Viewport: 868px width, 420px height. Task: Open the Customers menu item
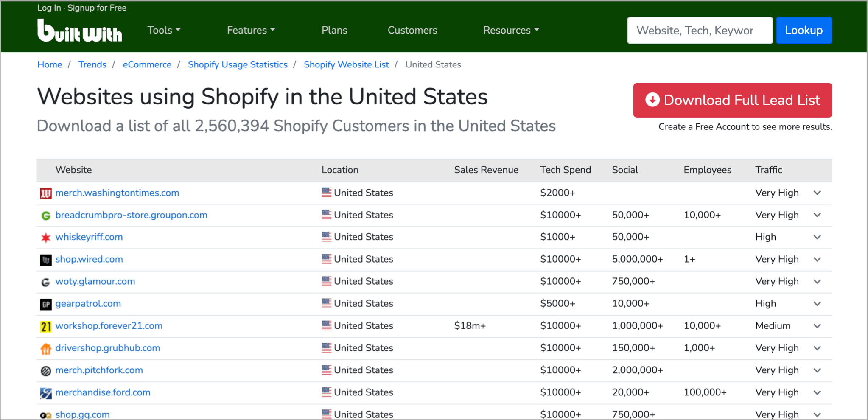click(412, 30)
